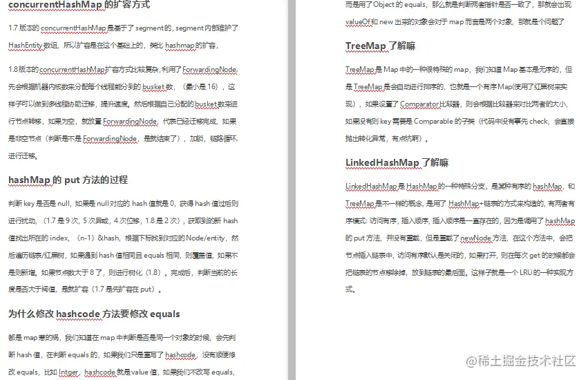
Task: Click the line containing '(n-1）&hash'
Action: (123, 238)
